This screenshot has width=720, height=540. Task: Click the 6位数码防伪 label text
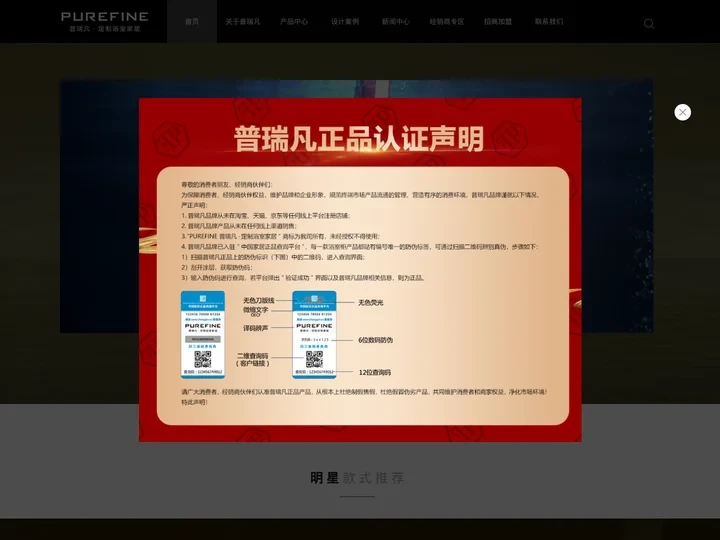click(376, 340)
